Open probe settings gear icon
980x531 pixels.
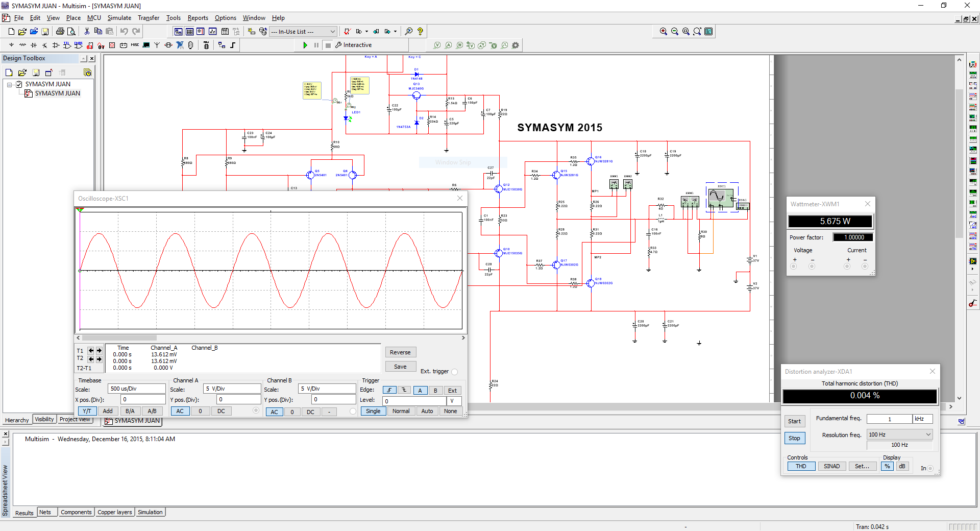tap(516, 45)
